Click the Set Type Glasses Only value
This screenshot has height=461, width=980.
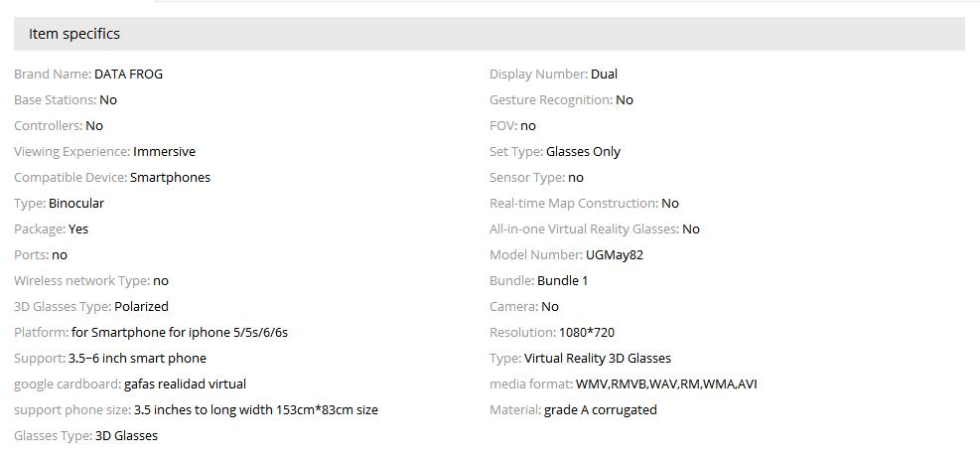pyautogui.click(x=583, y=151)
